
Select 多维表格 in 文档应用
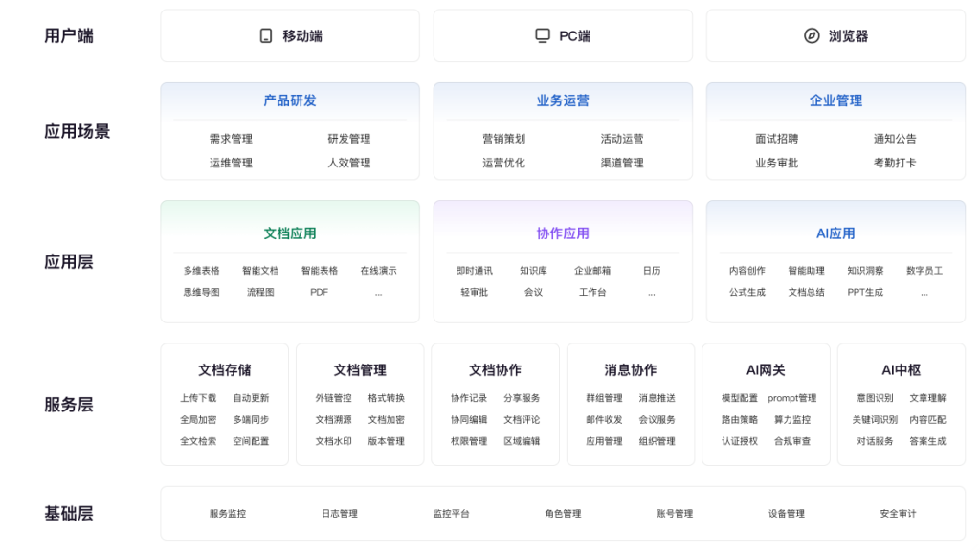click(201, 271)
